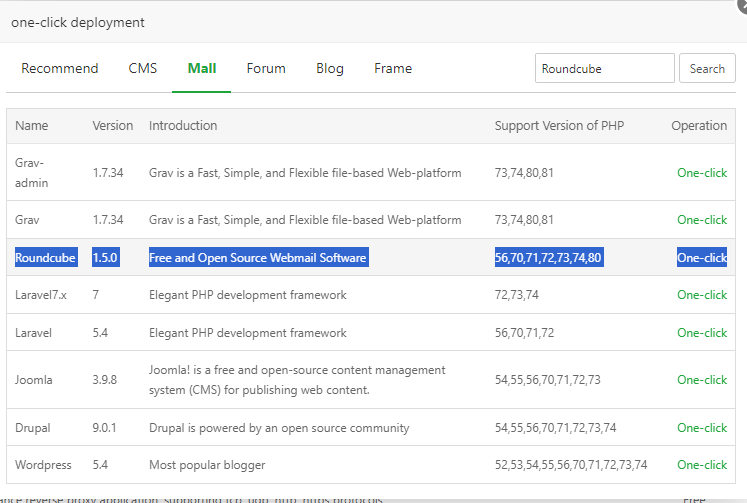Screen dimensions: 747x503
Task: Select the Frame tab
Action: point(393,69)
